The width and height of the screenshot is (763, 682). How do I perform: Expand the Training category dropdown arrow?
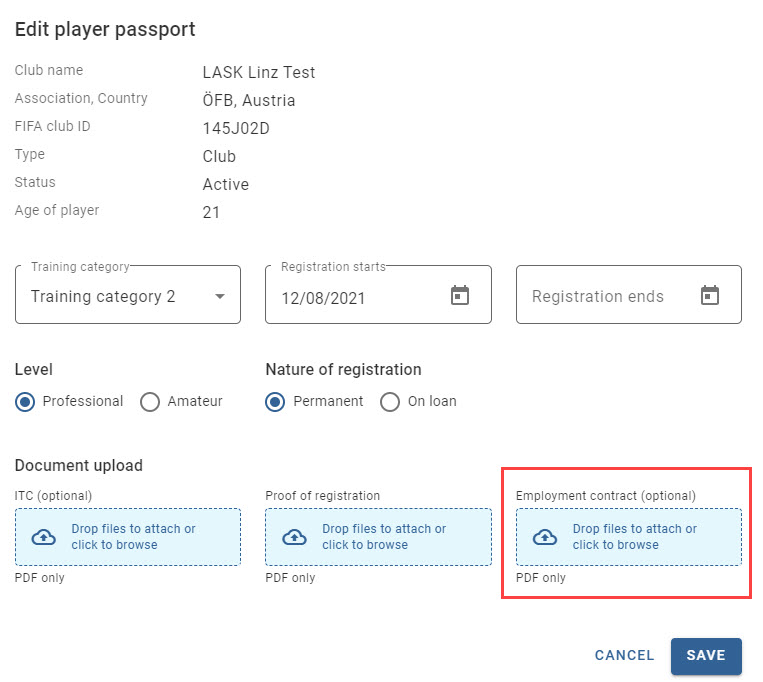coord(220,296)
